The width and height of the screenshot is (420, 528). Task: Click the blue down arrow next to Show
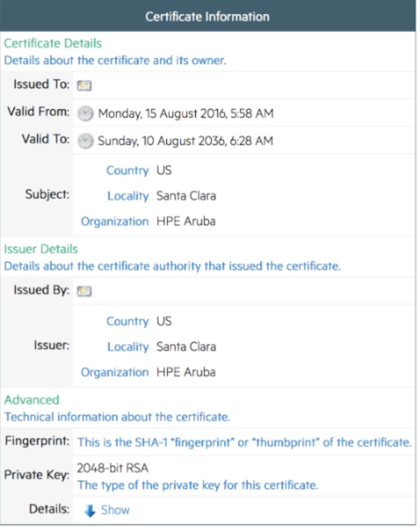point(90,510)
